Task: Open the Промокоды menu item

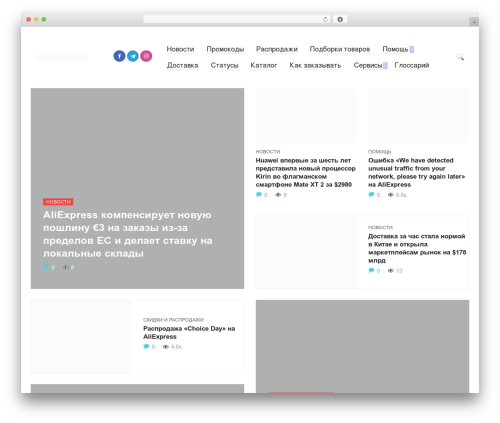Action: pos(225,49)
